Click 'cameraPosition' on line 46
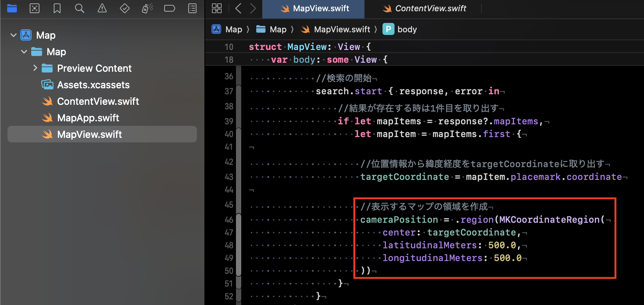644x305 pixels. coord(399,220)
